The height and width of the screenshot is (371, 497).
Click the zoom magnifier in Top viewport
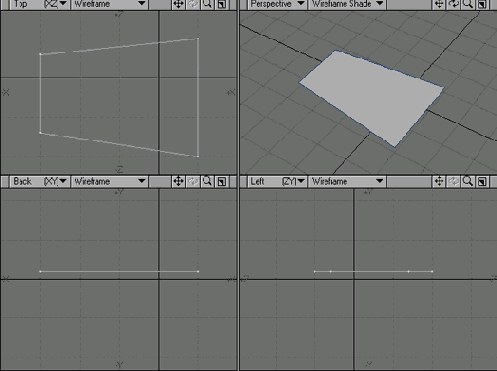(x=207, y=4)
